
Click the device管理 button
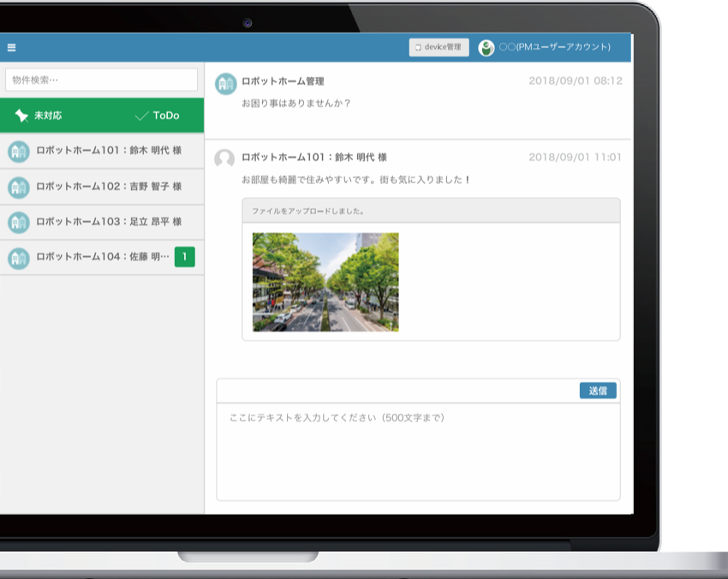439,47
